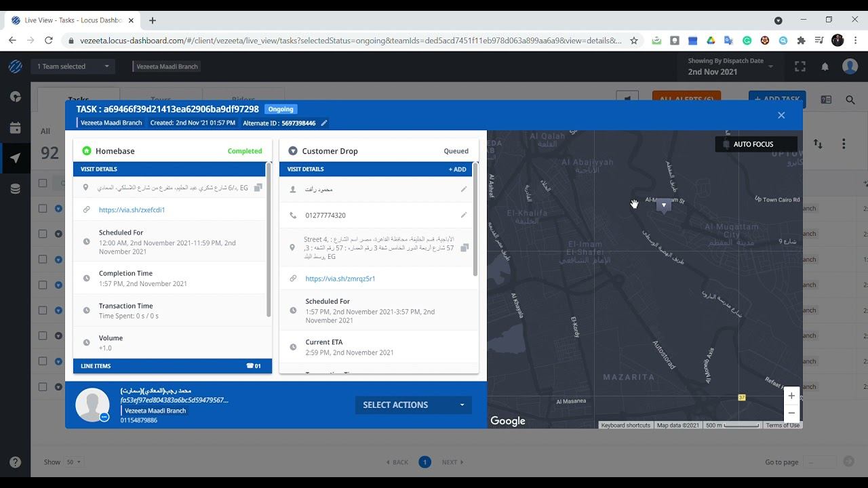Click the Vezeeta Maadi Branch team chip

(167, 66)
